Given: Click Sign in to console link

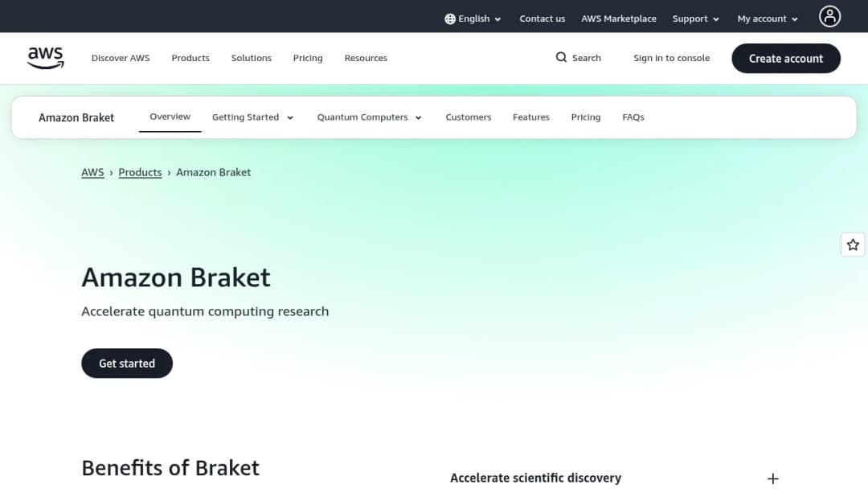Looking at the screenshot, I should pyautogui.click(x=671, y=58).
